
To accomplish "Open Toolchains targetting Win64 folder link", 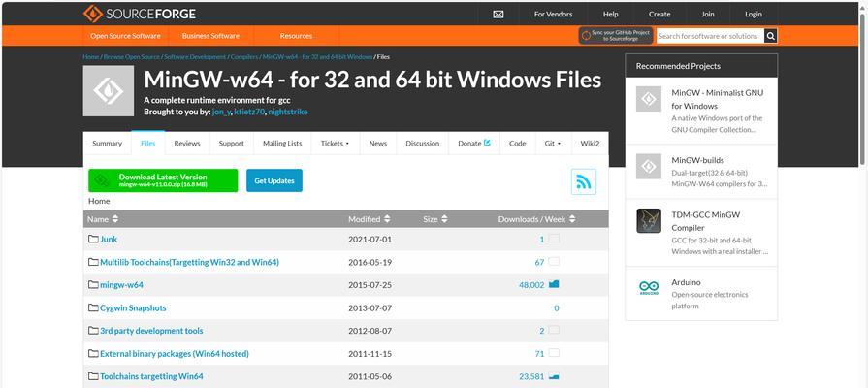I will 151,376.
